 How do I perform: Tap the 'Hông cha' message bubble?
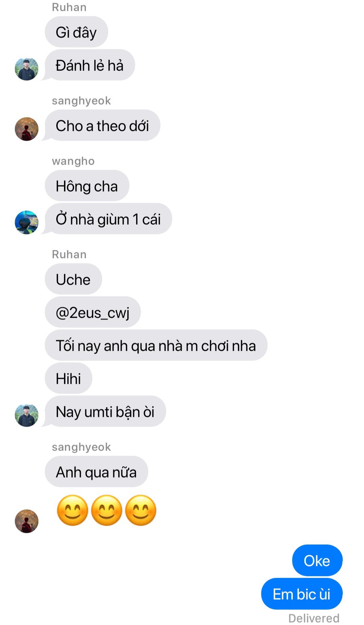click(x=87, y=186)
